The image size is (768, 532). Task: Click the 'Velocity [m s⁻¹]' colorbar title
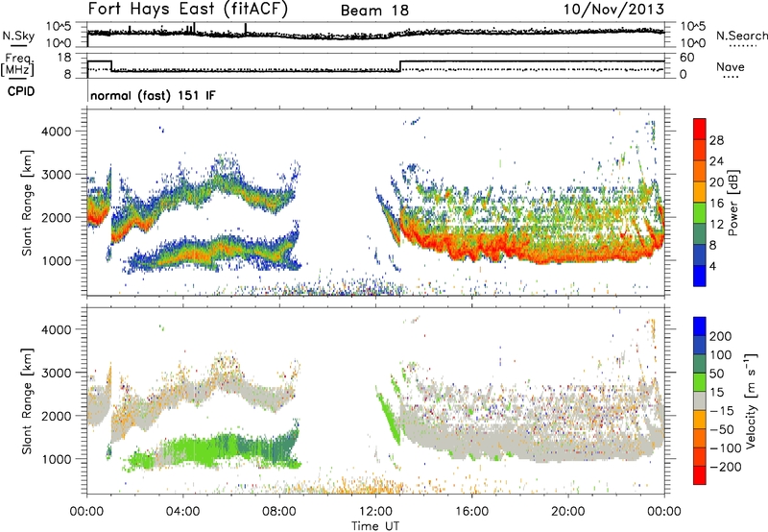750,400
